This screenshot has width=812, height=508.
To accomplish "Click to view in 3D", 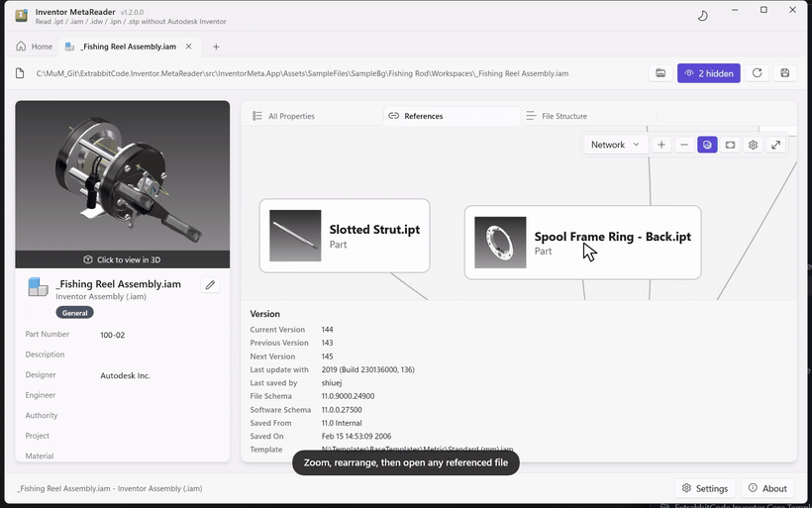I will [122, 259].
